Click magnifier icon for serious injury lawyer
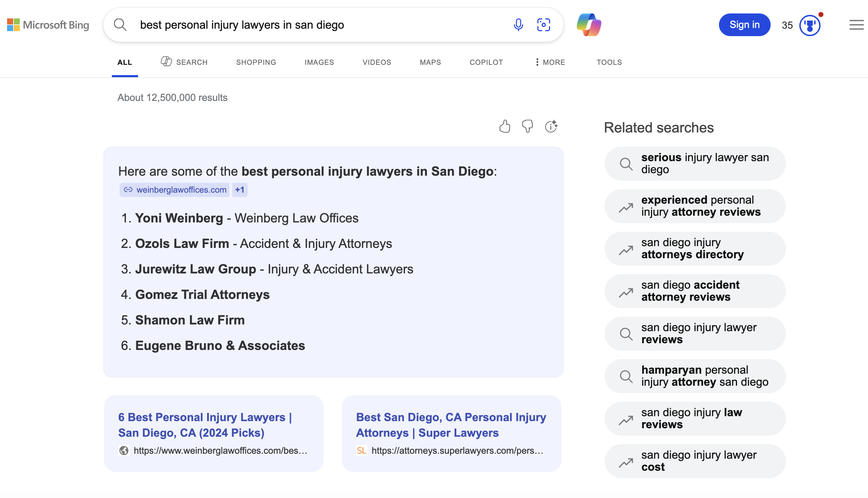 (626, 164)
